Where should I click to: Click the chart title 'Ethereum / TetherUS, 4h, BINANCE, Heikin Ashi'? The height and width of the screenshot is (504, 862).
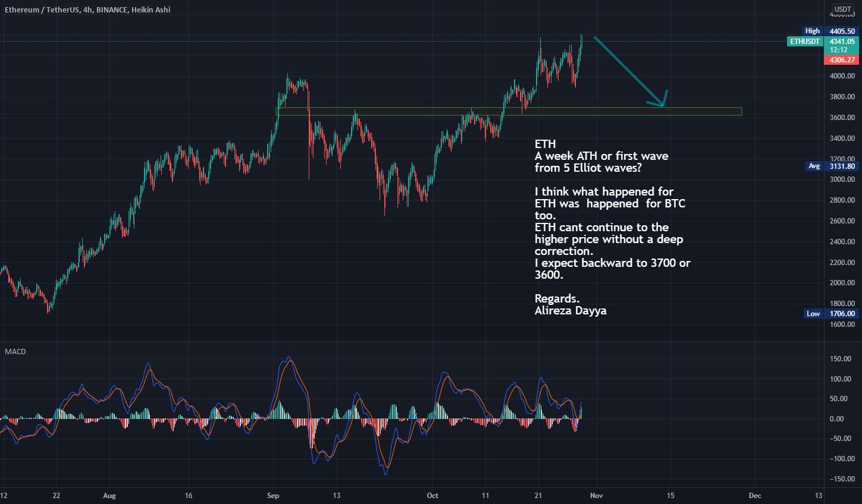coord(87,10)
